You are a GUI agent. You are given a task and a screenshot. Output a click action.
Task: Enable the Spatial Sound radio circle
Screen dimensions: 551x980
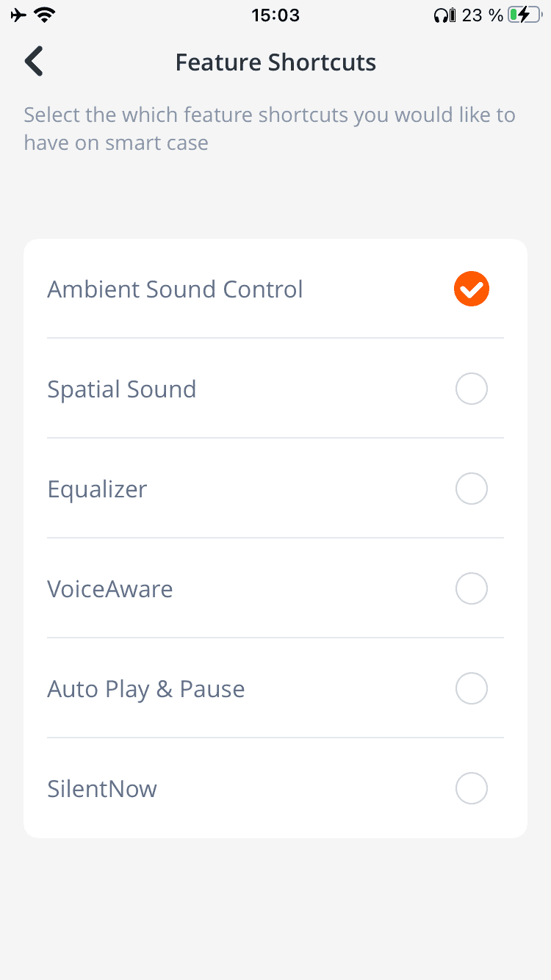tap(471, 389)
